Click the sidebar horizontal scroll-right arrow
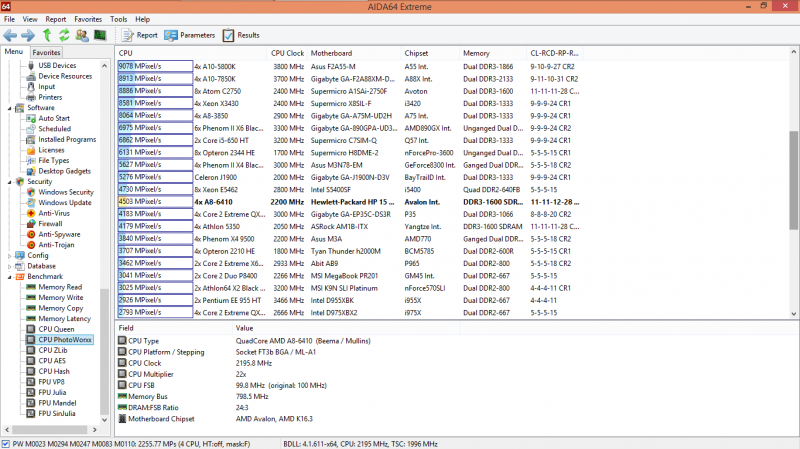Viewport: 800px width, 449px height. (94, 430)
